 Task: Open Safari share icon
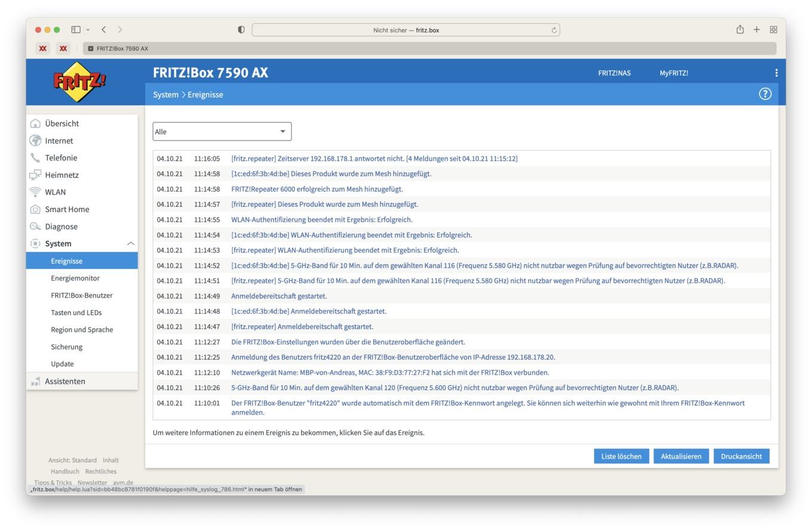pos(740,29)
